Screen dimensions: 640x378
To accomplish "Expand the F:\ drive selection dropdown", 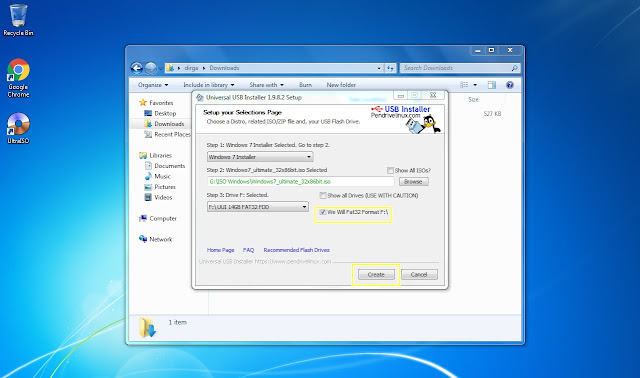I will click(x=258, y=207).
